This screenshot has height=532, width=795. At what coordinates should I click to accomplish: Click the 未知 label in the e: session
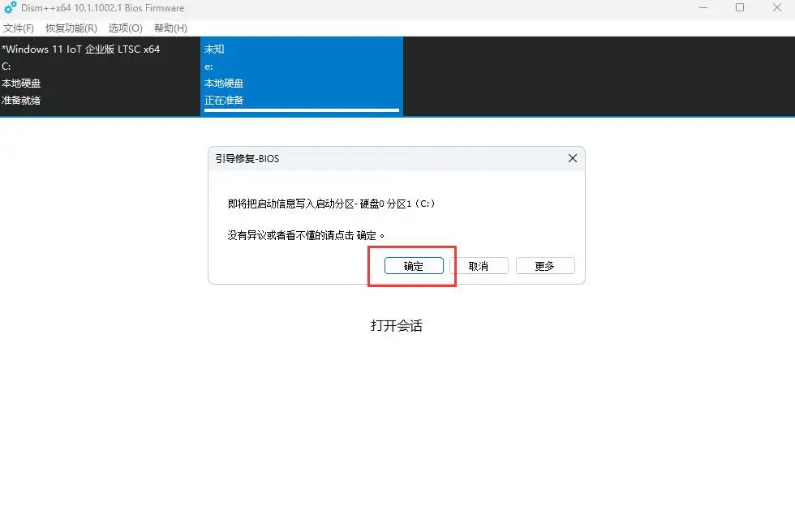[213, 49]
